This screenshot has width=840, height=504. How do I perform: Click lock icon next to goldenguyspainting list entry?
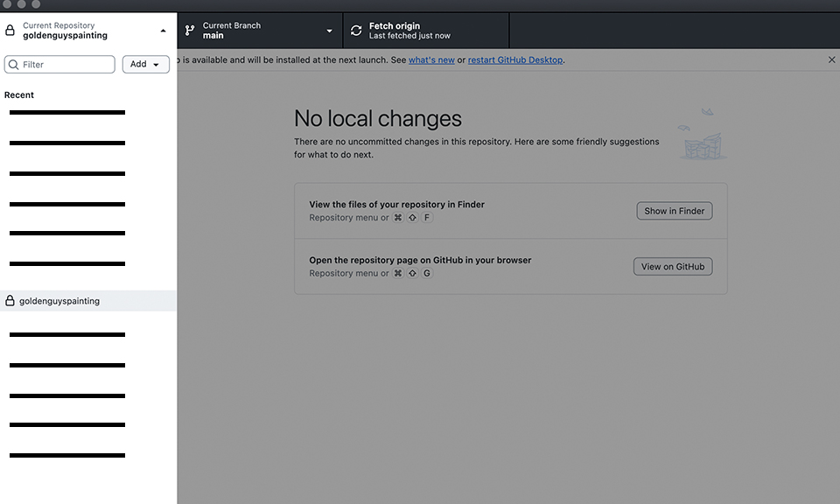(x=10, y=301)
